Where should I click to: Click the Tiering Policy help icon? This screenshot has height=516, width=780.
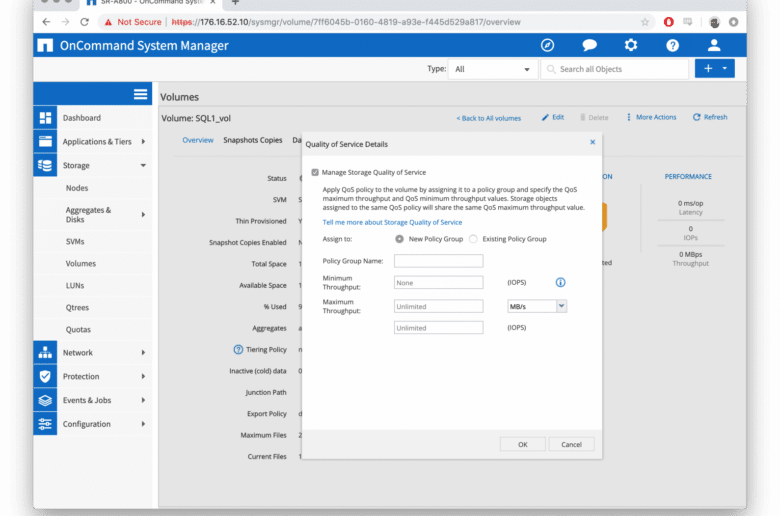[238, 349]
